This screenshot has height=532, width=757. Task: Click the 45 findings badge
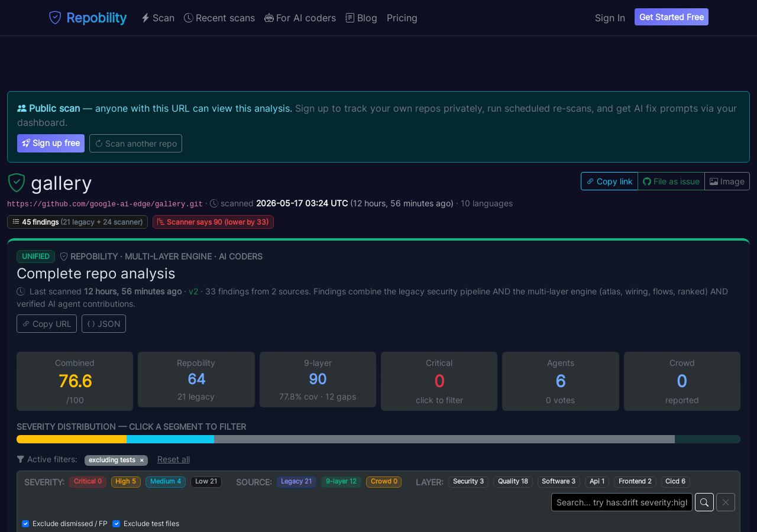tap(77, 222)
